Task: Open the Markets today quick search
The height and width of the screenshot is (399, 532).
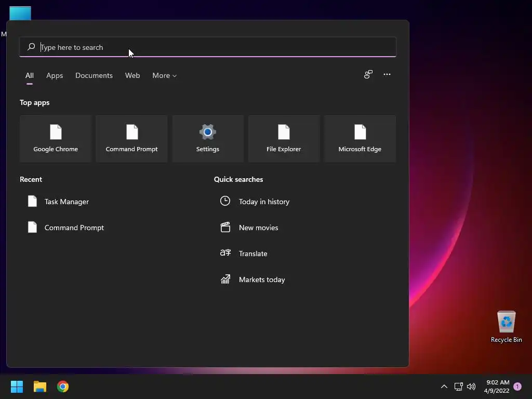Action: pos(253,280)
